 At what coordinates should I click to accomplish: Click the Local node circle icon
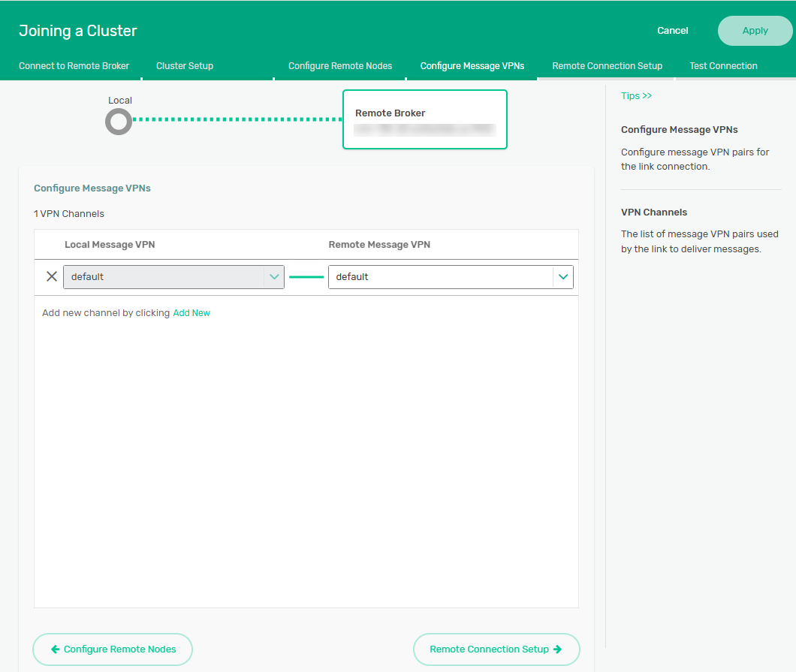(119, 122)
